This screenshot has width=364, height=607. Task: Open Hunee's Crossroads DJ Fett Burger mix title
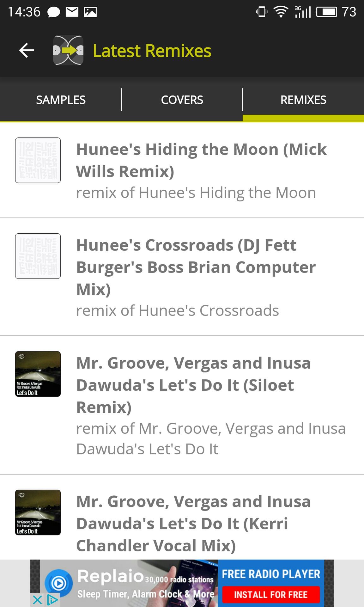tap(196, 267)
